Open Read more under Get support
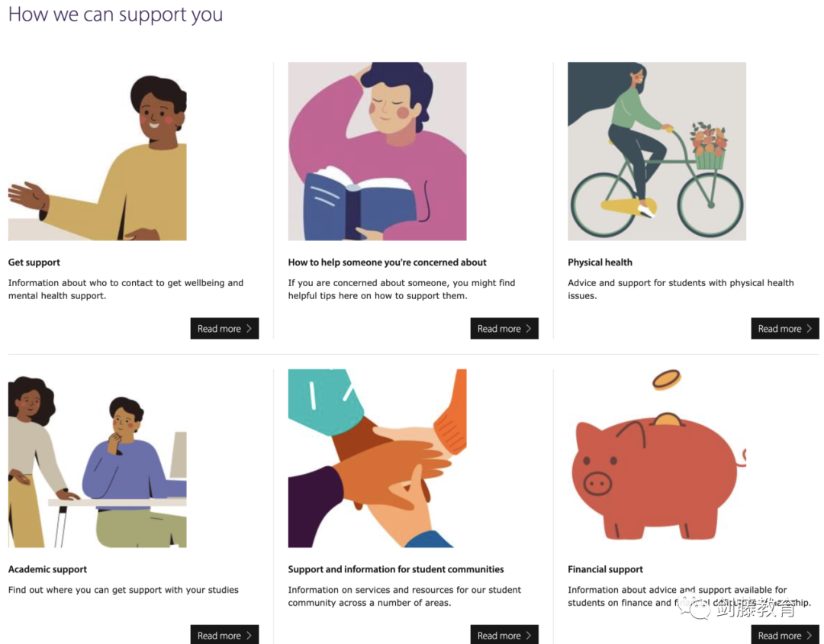Viewport: 824px width, 644px height. click(224, 329)
